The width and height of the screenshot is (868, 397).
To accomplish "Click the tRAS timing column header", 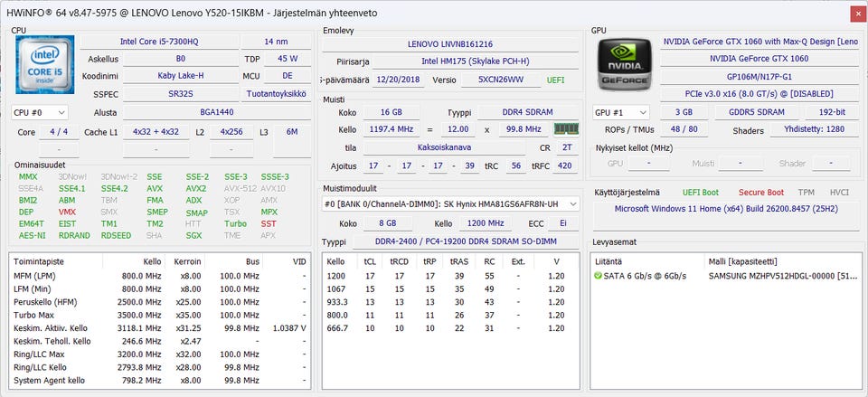I will 459,261.
